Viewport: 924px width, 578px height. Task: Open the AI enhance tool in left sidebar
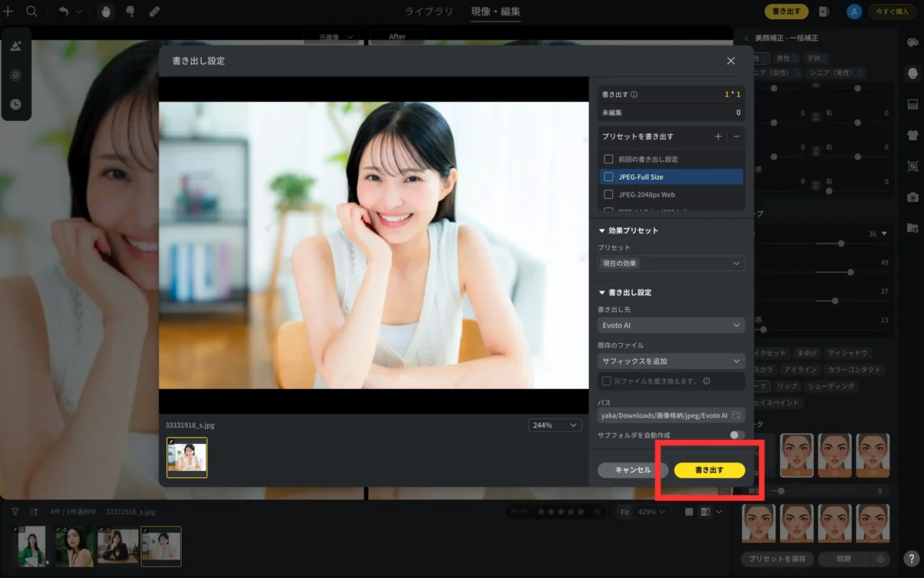click(16, 46)
